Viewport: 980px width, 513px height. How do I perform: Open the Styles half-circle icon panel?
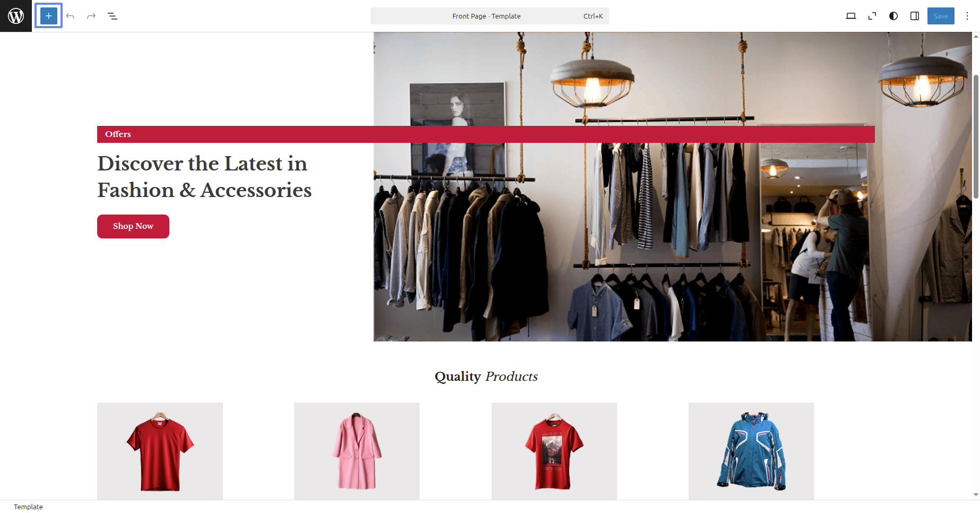893,16
